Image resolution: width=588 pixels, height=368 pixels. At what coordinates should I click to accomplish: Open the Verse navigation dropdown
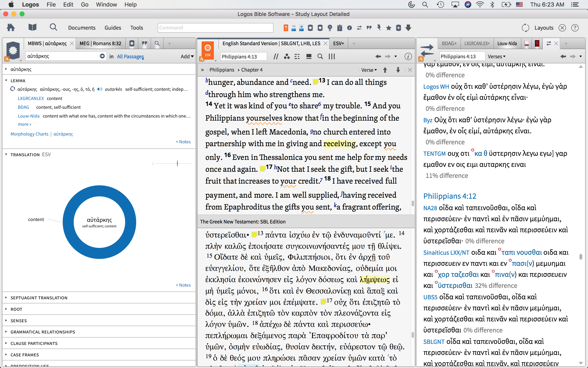tap(369, 70)
